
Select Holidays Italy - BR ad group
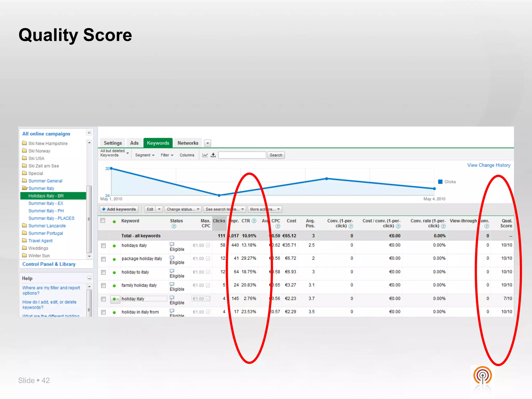[x=53, y=196]
